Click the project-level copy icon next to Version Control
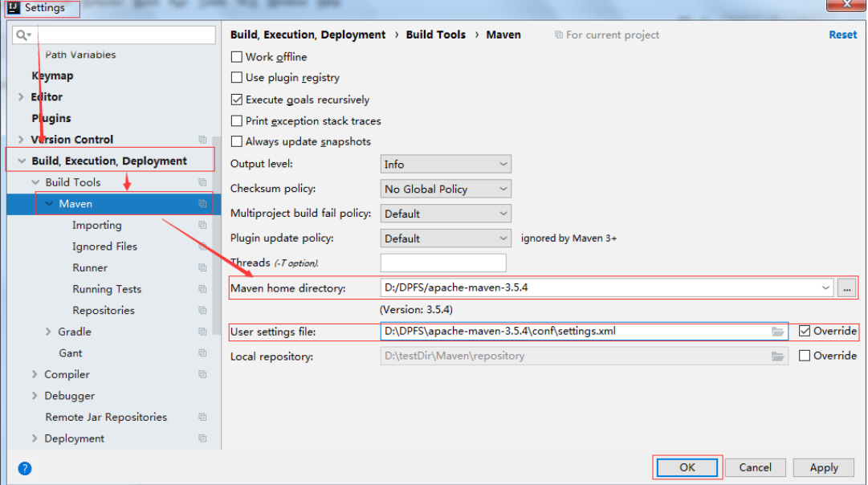This screenshot has height=485, width=868. 202,140
